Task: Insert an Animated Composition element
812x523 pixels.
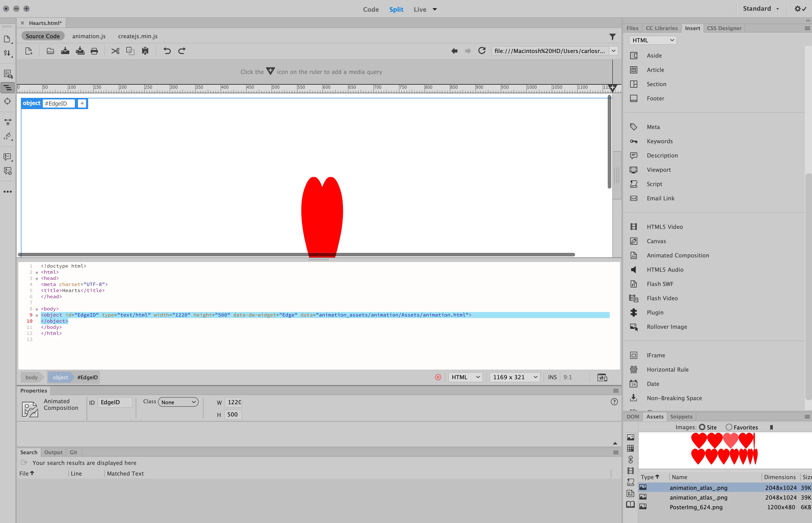Action: 677,255
